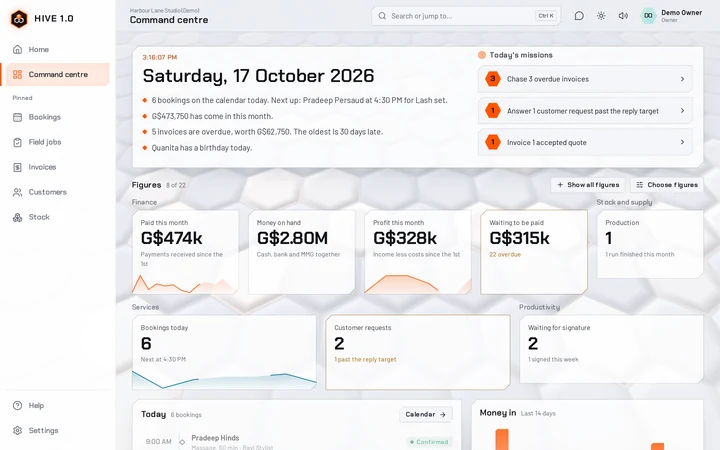Open the Pradeep Hinds 9:00 AM booking

point(297,442)
